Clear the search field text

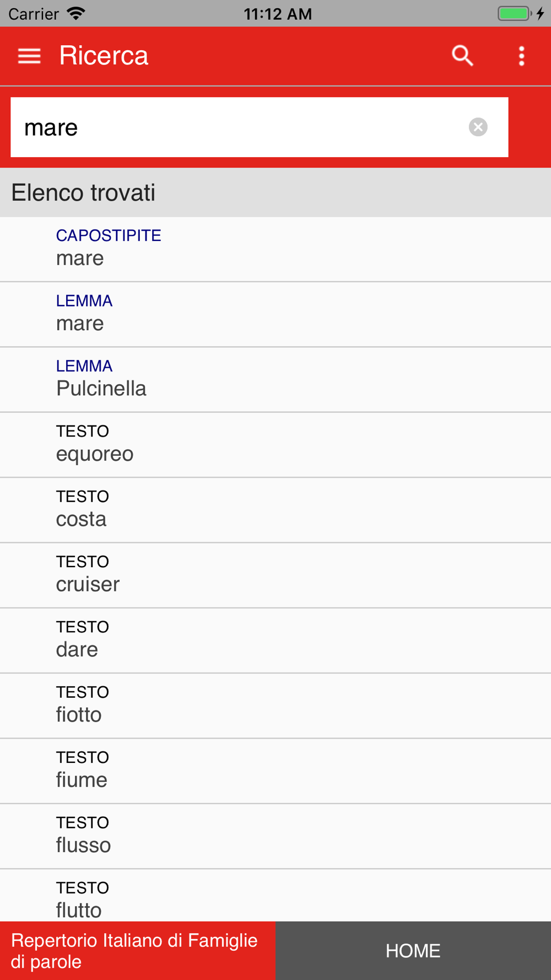(x=478, y=127)
